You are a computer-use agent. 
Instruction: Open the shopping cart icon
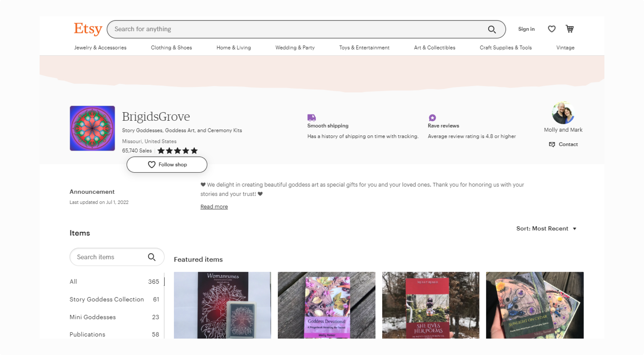point(570,29)
